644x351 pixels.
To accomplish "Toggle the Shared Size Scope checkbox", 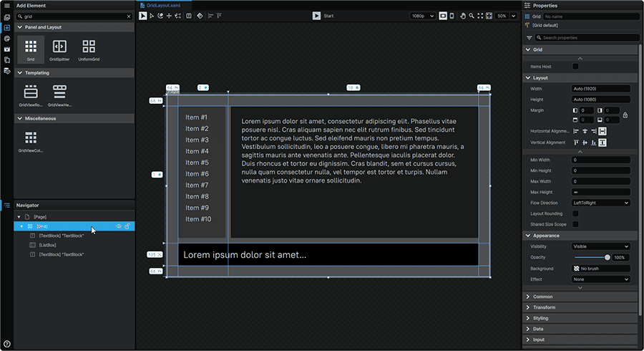I will click(575, 224).
